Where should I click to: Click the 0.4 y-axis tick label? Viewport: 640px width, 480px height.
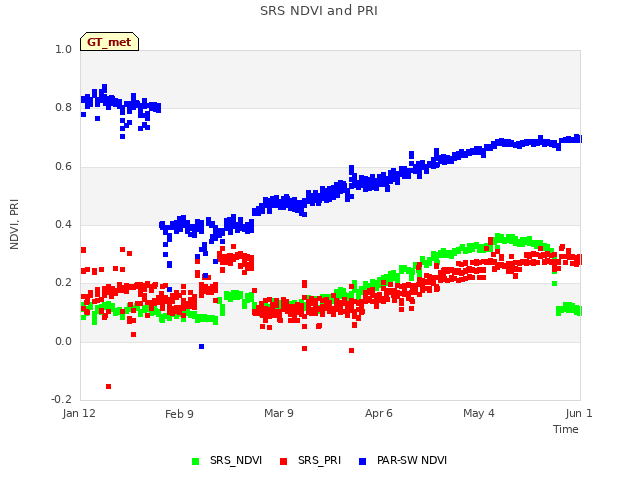coord(63,224)
